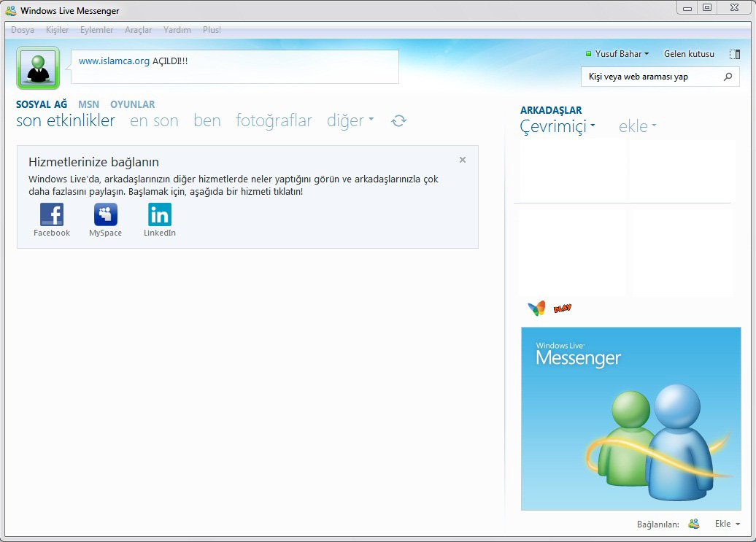Click the Messenger icon in the title bar
Viewport: 756px width, 542px height.
(11, 11)
